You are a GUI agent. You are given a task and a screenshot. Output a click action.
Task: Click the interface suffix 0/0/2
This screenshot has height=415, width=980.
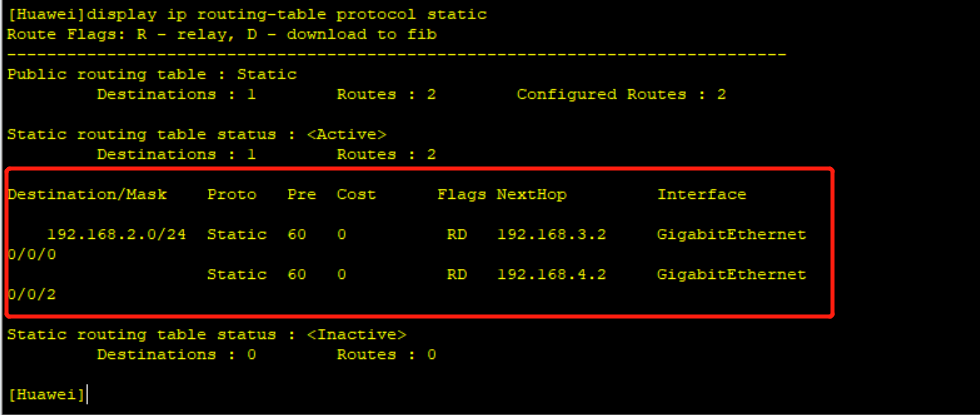pos(31,294)
